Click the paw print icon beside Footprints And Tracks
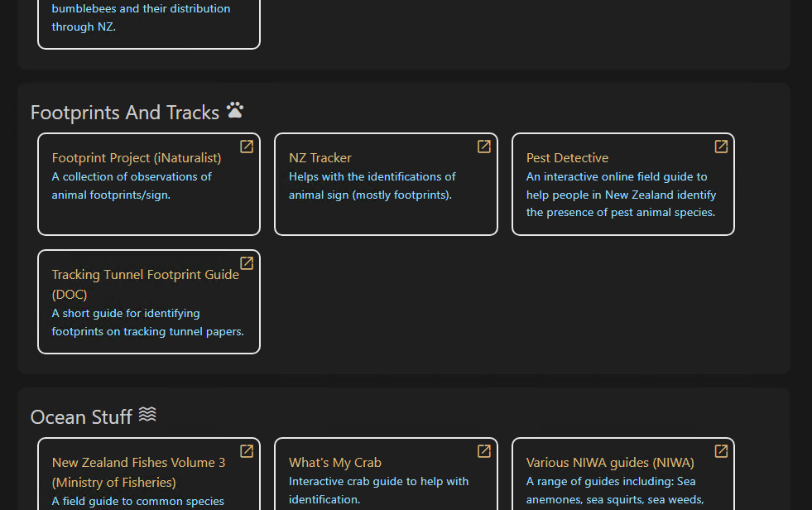Screen dimensions: 812x510 tap(235, 110)
